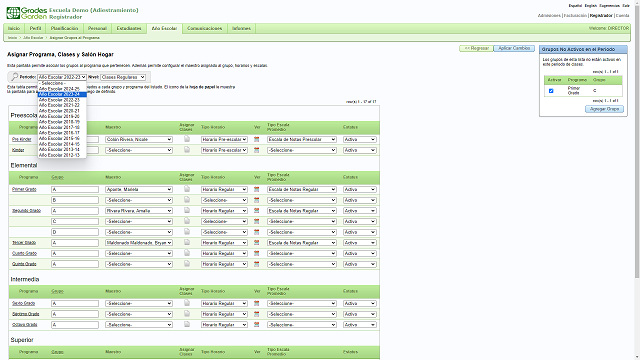Open Maestro dropdown showing Aponte, Mariela
The width and height of the screenshot is (640, 360).
(x=139, y=189)
